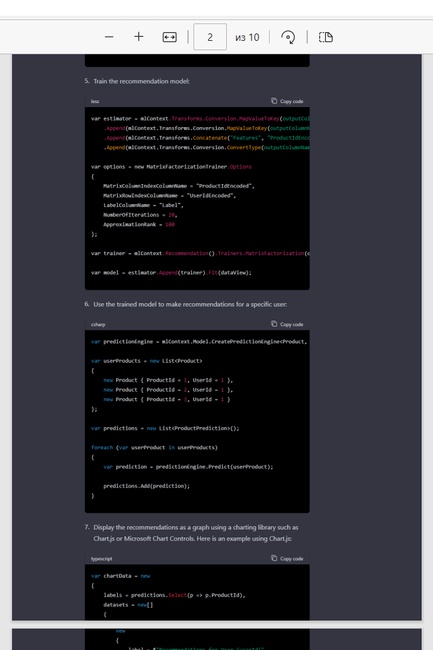Image resolution: width=433 pixels, height=650 pixels.
Task: Open the page view layout options
Action: tap(326, 37)
